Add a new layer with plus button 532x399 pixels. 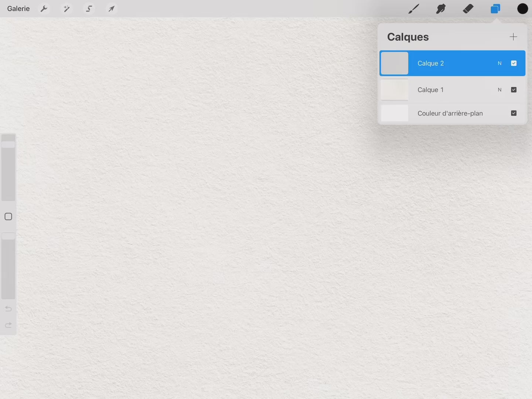513,37
